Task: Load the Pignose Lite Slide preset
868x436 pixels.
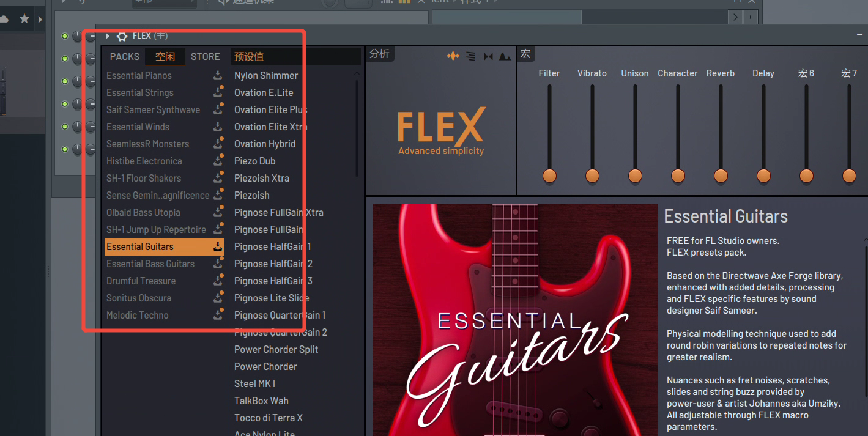Action: pos(272,298)
